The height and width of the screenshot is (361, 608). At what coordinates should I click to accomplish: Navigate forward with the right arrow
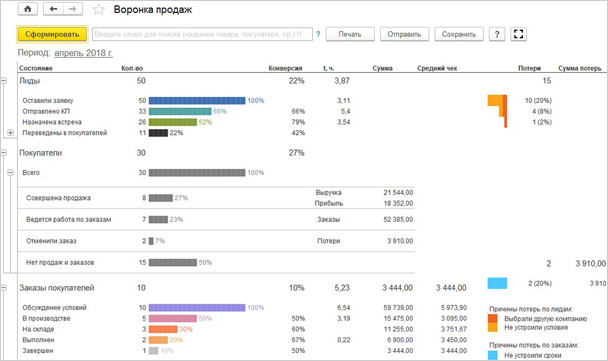pyautogui.click(x=73, y=9)
